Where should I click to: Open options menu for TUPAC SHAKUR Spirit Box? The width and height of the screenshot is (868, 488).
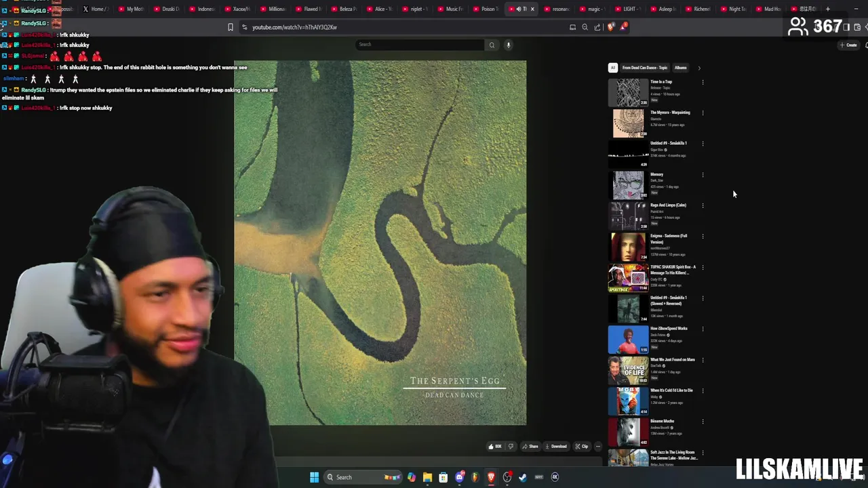(703, 267)
